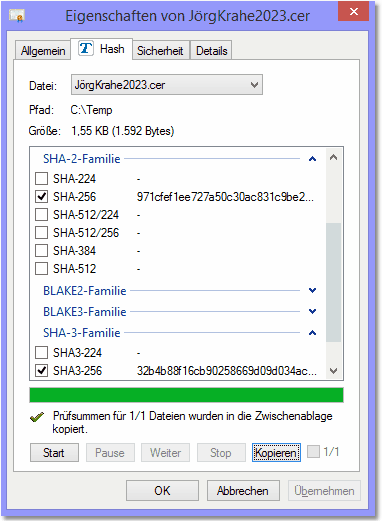The image size is (382, 523).
Task: Click the SHA-3-Familie group heading
Action: pos(82,333)
